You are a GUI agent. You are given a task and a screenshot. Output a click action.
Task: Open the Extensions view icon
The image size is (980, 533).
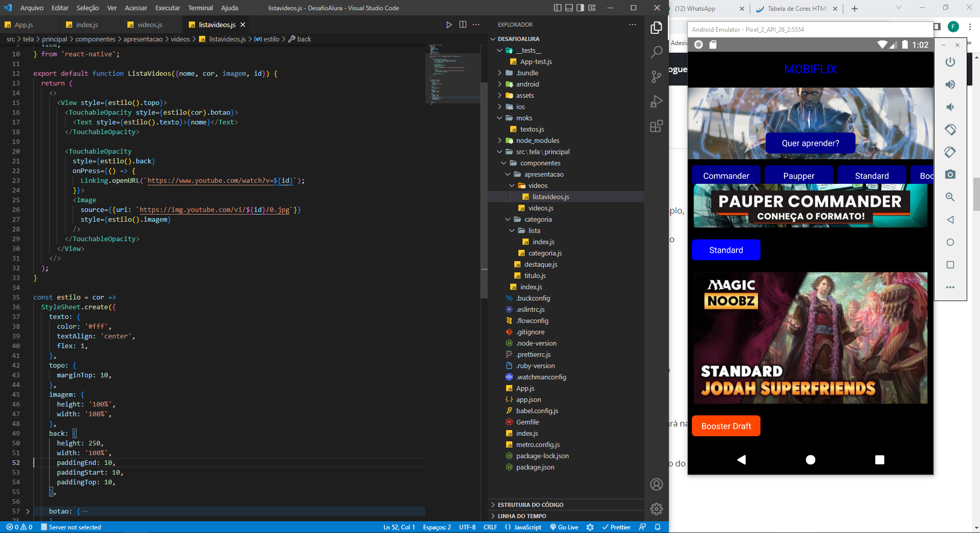tap(657, 126)
